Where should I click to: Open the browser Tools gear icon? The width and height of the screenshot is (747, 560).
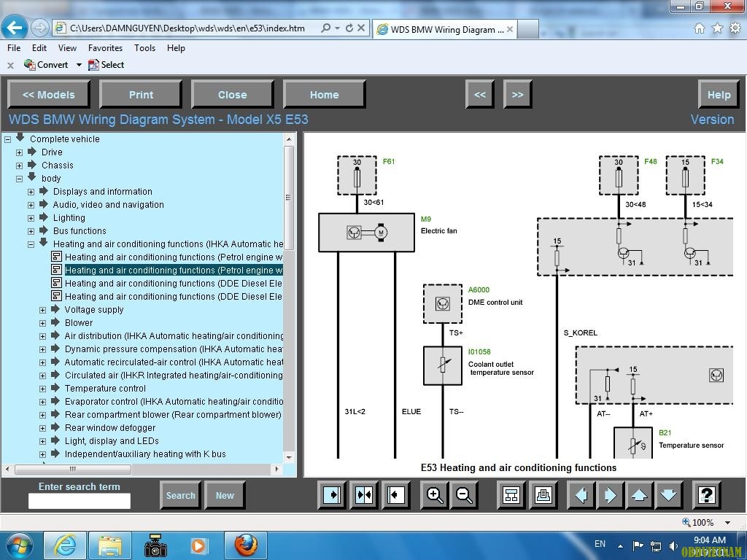point(735,28)
